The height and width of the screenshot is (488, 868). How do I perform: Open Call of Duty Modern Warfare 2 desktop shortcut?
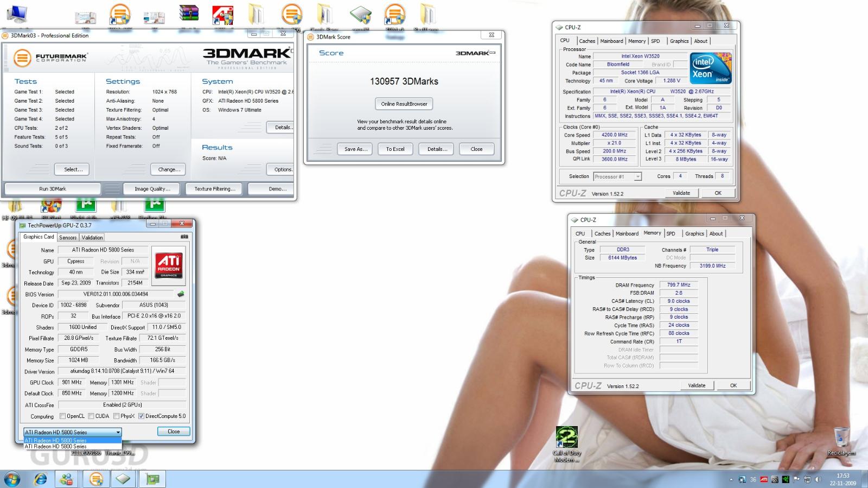(x=566, y=444)
